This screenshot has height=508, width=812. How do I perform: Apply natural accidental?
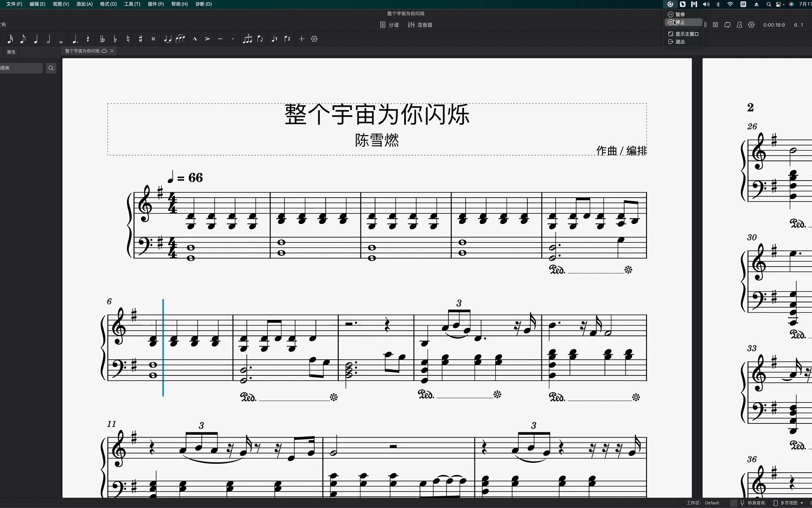click(128, 39)
